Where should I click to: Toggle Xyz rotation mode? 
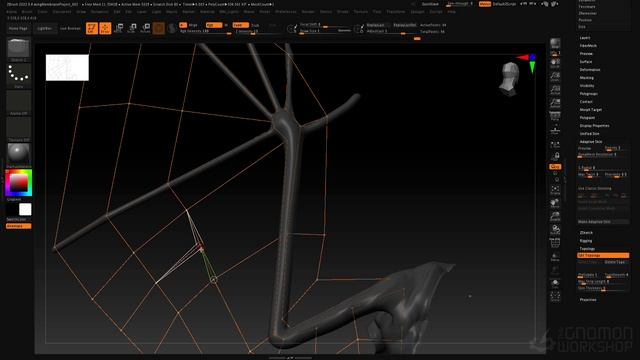click(x=555, y=167)
